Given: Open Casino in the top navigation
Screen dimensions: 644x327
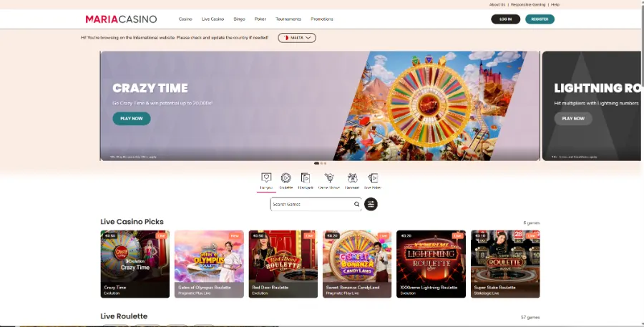Looking at the screenshot, I should 185,19.
